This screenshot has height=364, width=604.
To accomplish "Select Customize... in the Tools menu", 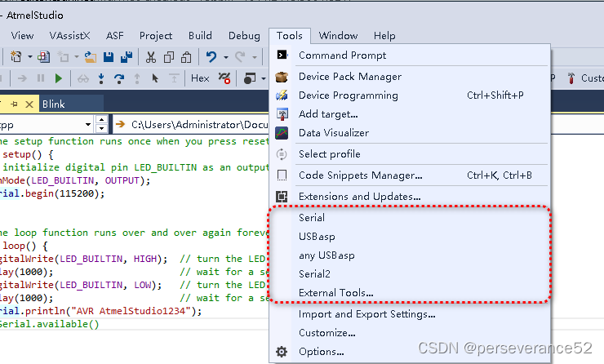I will 411,333.
